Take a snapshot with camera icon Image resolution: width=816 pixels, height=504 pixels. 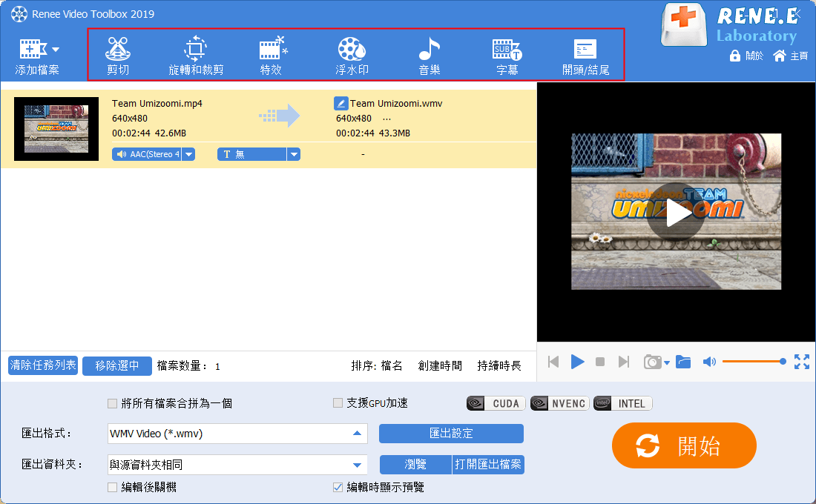point(652,362)
